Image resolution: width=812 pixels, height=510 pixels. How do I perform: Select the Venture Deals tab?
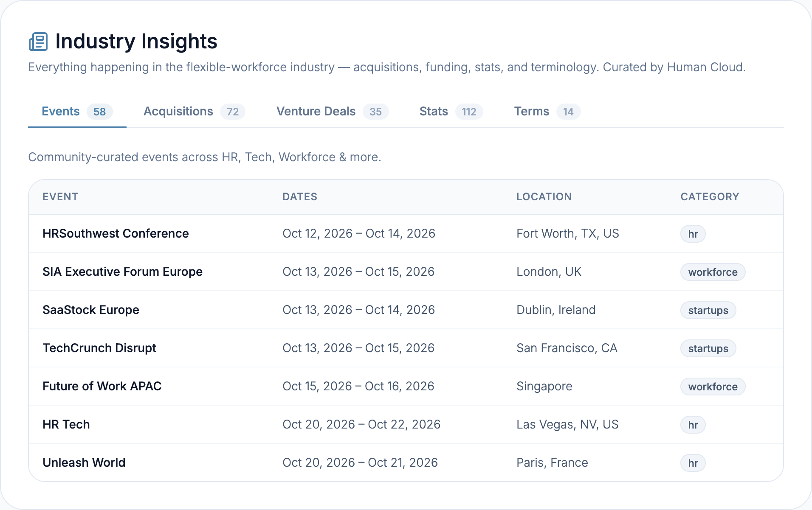pos(333,112)
